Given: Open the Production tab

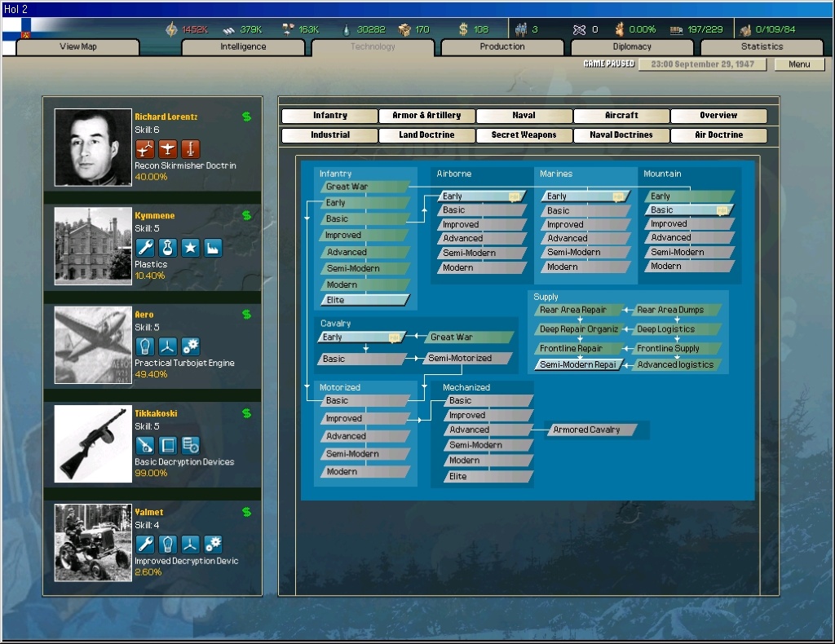Looking at the screenshot, I should [502, 46].
